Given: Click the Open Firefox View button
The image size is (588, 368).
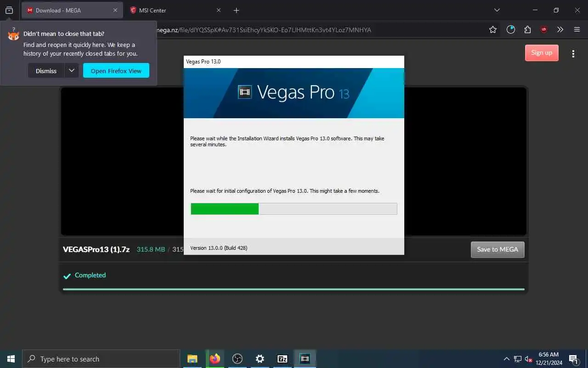Looking at the screenshot, I should pyautogui.click(x=116, y=71).
